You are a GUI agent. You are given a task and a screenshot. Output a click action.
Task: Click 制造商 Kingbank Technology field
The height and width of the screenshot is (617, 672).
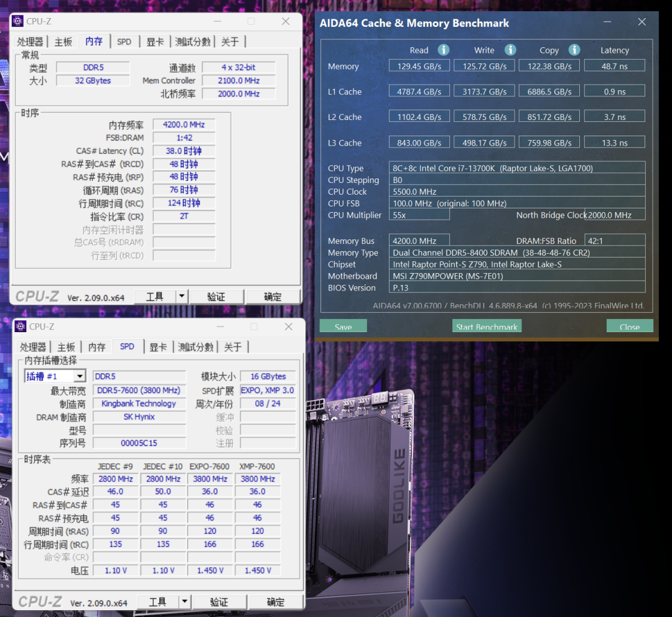pyautogui.click(x=139, y=404)
